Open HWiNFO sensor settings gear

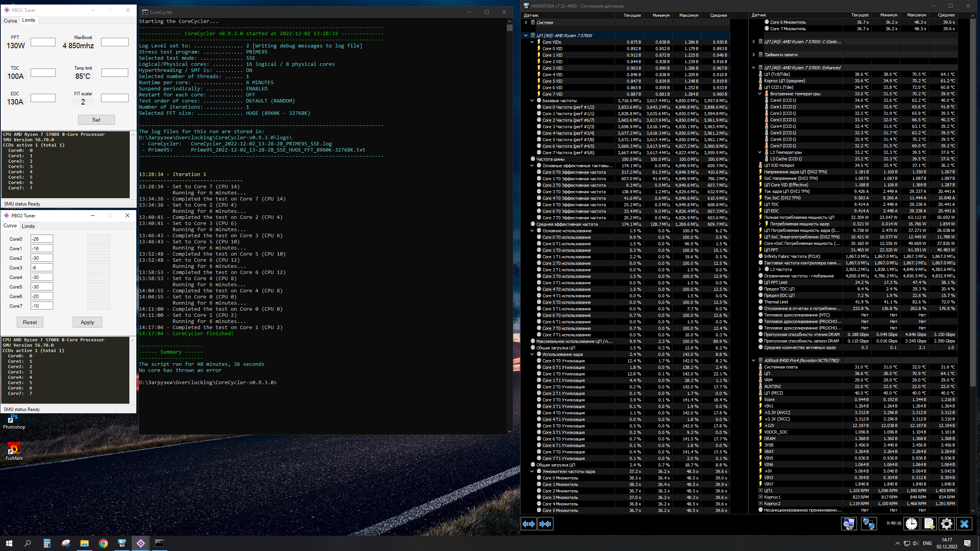946,524
